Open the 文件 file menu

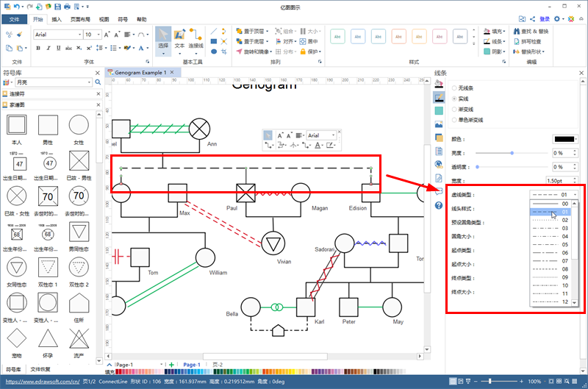point(14,20)
